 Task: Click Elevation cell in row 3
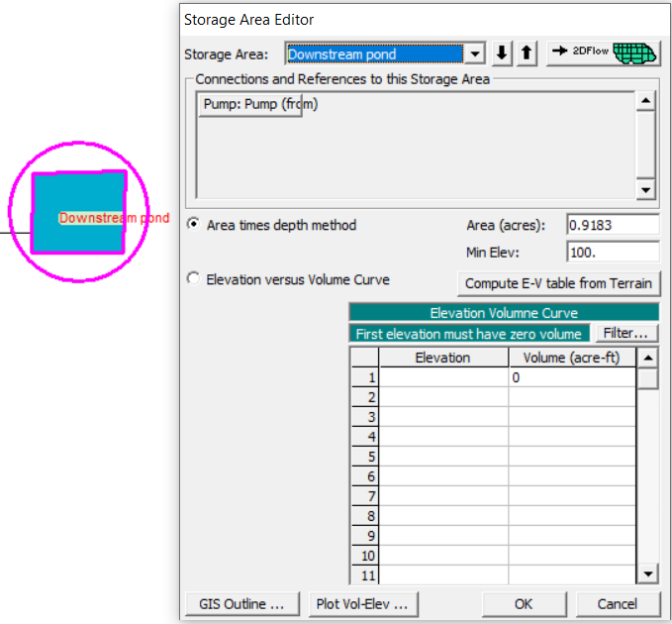(x=443, y=417)
